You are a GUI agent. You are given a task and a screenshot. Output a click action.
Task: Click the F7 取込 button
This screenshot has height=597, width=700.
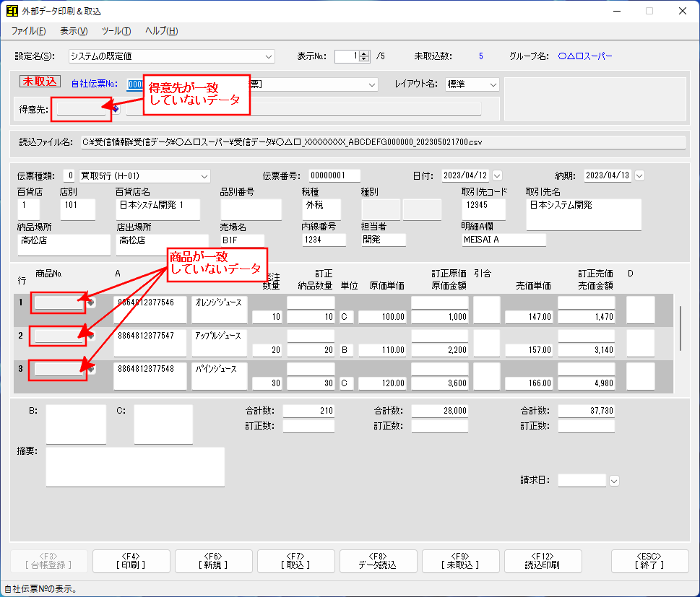296,561
